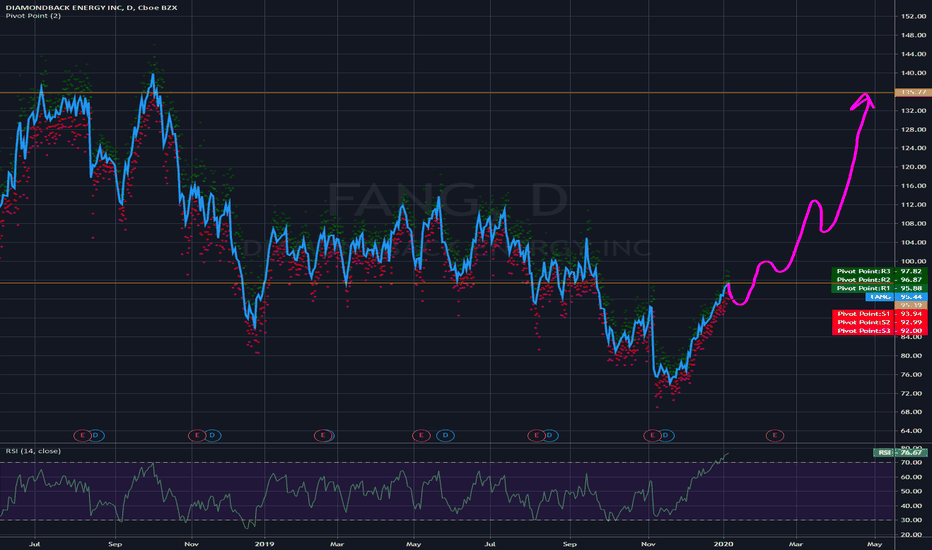Select the RSI (14, close) indicator legend
Image resolution: width=932 pixels, height=550 pixels.
33,451
